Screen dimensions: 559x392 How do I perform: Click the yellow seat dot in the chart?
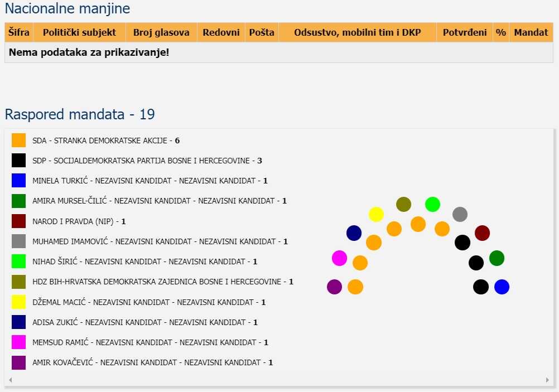tap(376, 214)
